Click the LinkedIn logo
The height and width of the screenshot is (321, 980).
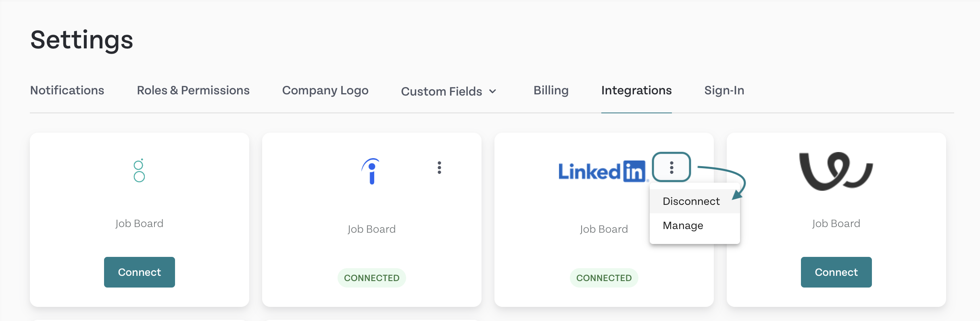tap(603, 171)
